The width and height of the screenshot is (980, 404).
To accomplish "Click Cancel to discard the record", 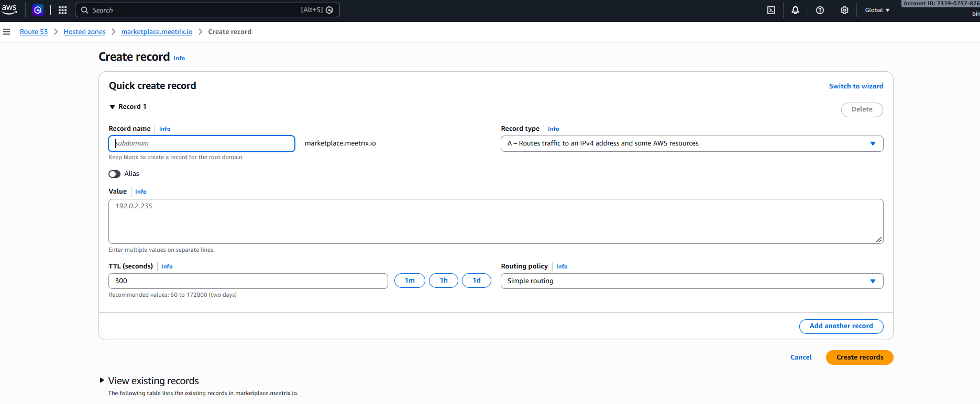I will point(801,357).
